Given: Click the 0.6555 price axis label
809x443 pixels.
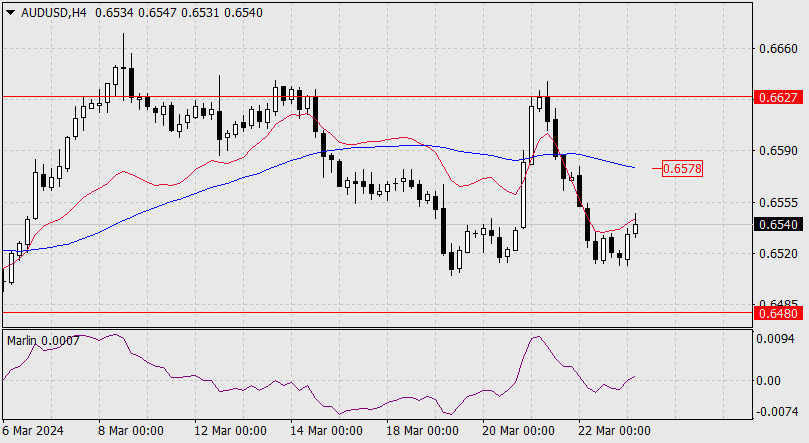Looking at the screenshot, I should click(x=778, y=203).
